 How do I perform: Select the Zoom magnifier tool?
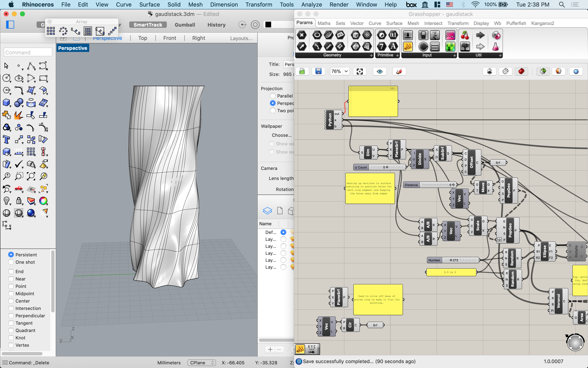6,176
